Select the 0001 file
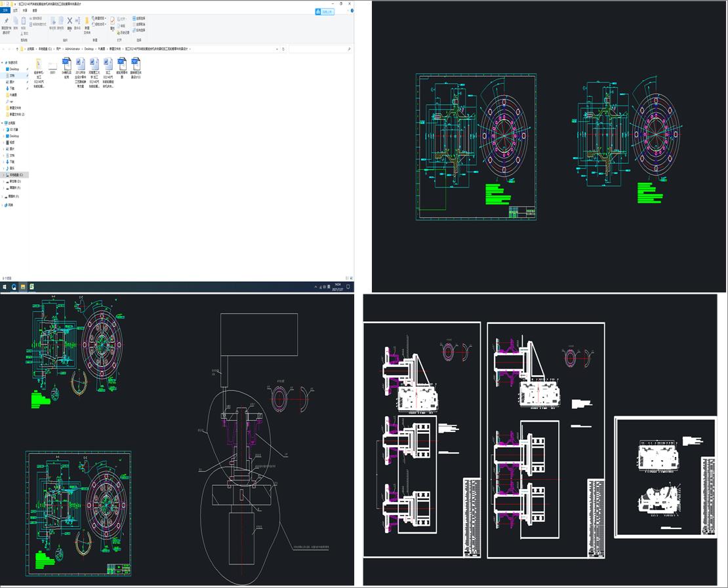 (52, 68)
